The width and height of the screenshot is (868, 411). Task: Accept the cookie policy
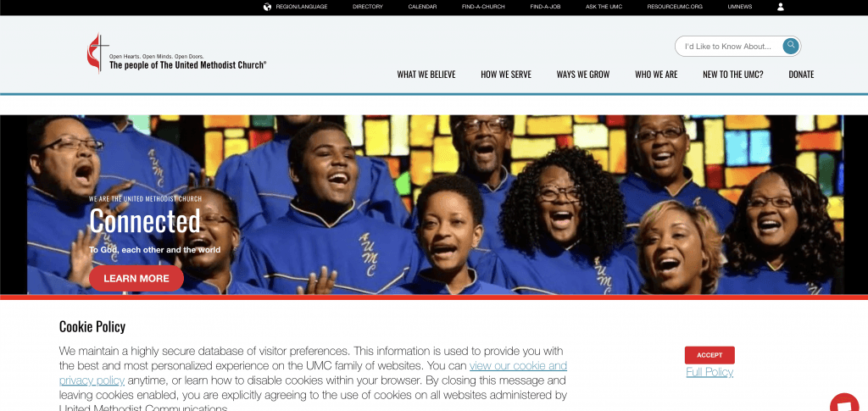tap(709, 355)
